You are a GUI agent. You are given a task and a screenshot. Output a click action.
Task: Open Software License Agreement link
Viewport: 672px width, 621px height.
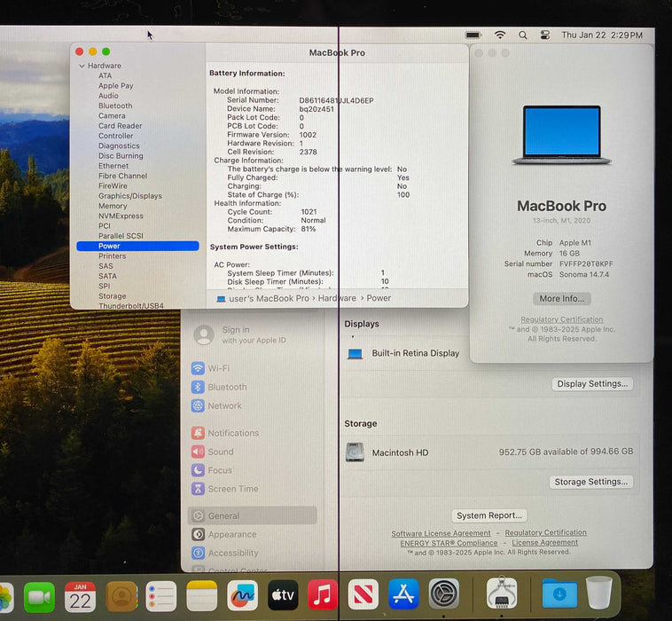pos(441,533)
